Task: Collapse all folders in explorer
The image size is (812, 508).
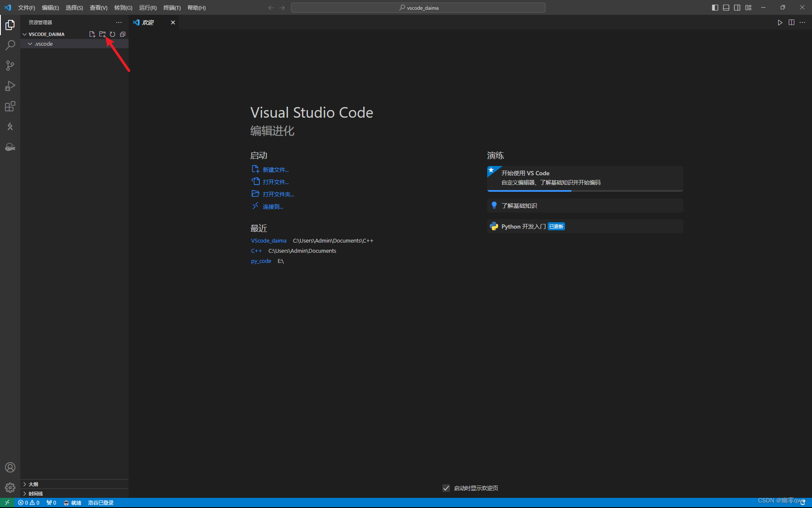Action: tap(123, 34)
